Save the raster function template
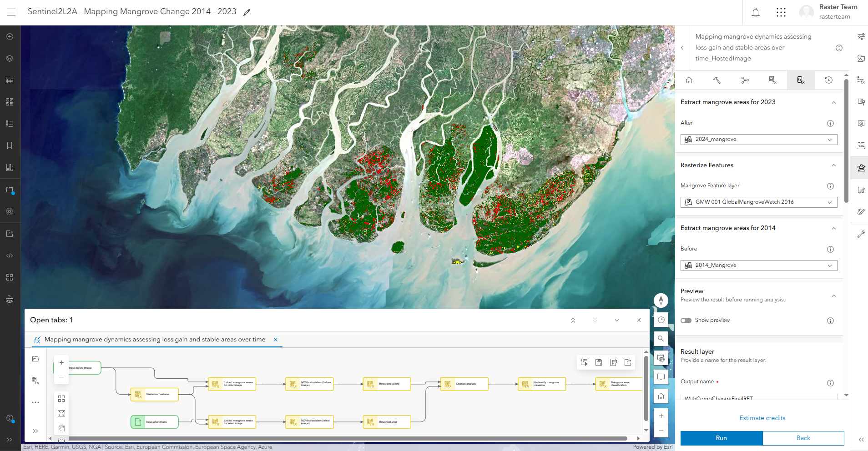The width and height of the screenshot is (868, 451). pos(599,362)
